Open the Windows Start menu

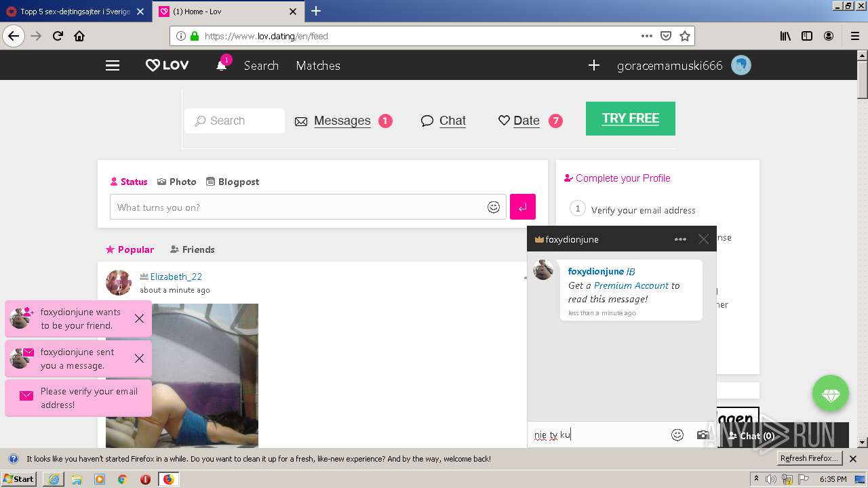19,479
